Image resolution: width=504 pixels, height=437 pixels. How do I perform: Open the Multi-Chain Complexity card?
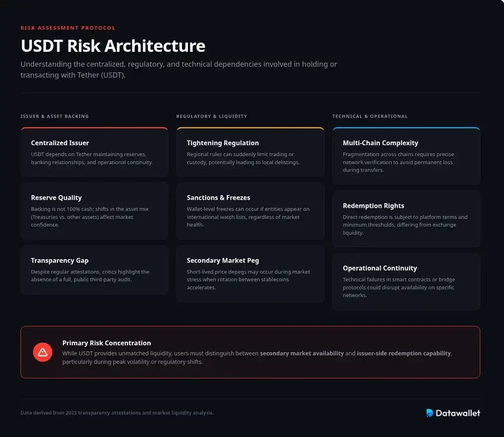pyautogui.click(x=406, y=156)
